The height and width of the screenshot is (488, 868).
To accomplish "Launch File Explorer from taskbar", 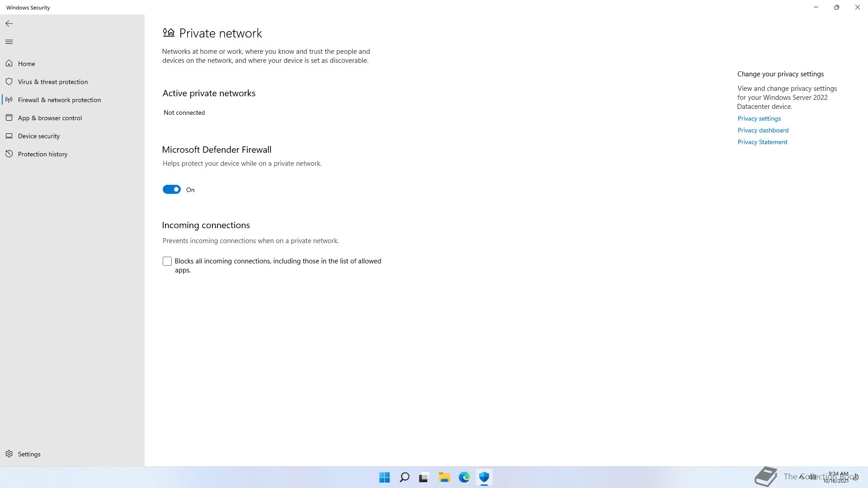I will click(x=444, y=477).
